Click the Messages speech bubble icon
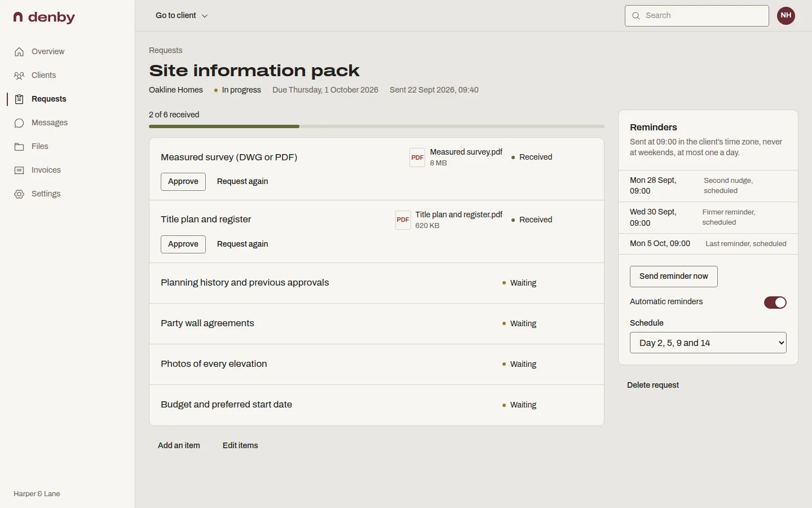The image size is (812, 508). (x=19, y=123)
